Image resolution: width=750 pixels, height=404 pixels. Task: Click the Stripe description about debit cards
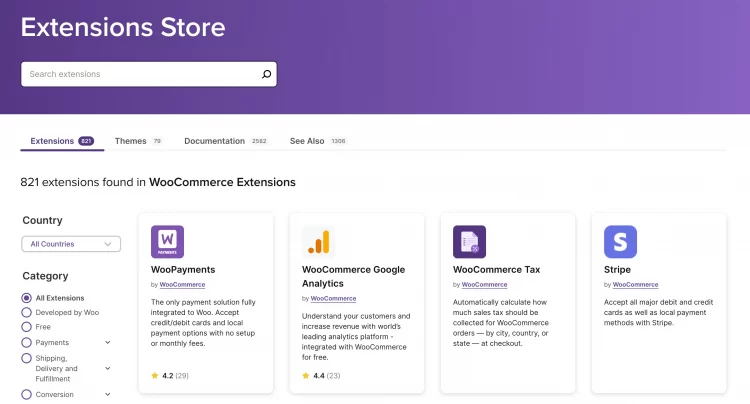[x=658, y=312]
